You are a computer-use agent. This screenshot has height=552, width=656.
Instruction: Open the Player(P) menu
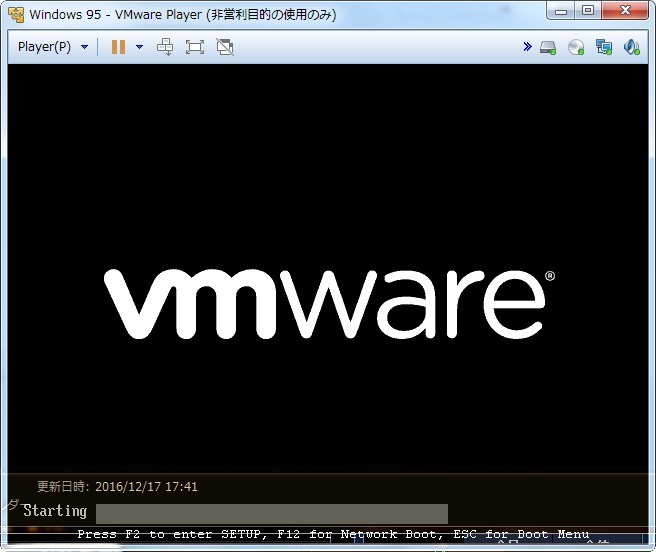pyautogui.click(x=44, y=46)
